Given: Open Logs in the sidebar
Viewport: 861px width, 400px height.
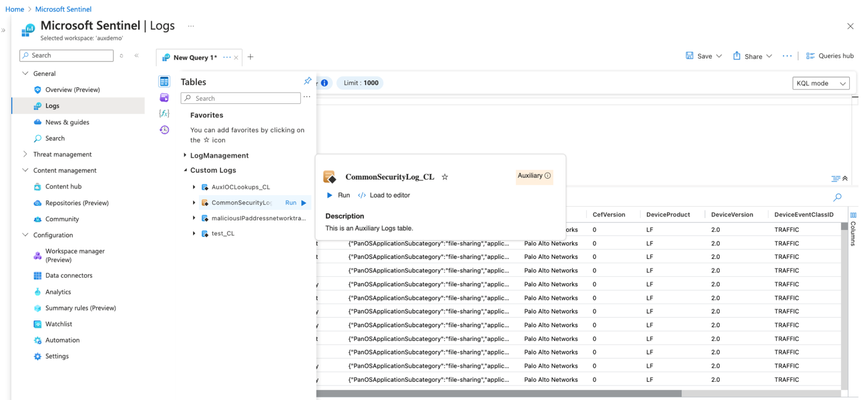Looking at the screenshot, I should point(78,106).
